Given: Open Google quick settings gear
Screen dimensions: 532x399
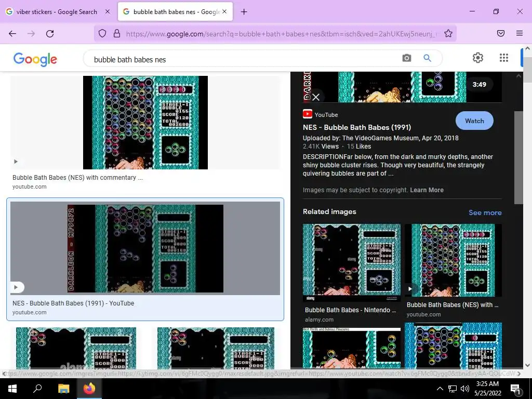Looking at the screenshot, I should click(x=478, y=58).
